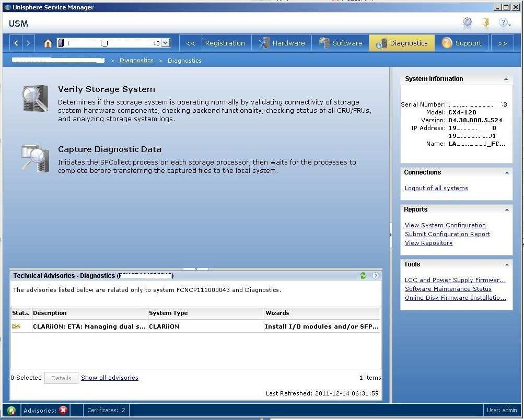Click the Verify Storage System magnifier icon
Screen dimensions: 524x420
click(35, 98)
